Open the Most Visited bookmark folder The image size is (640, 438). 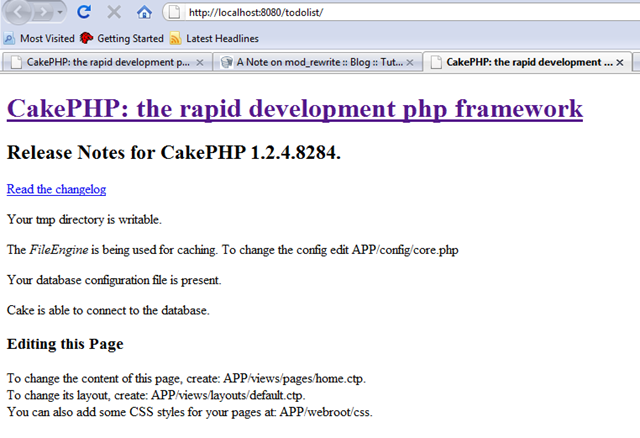tap(39, 38)
